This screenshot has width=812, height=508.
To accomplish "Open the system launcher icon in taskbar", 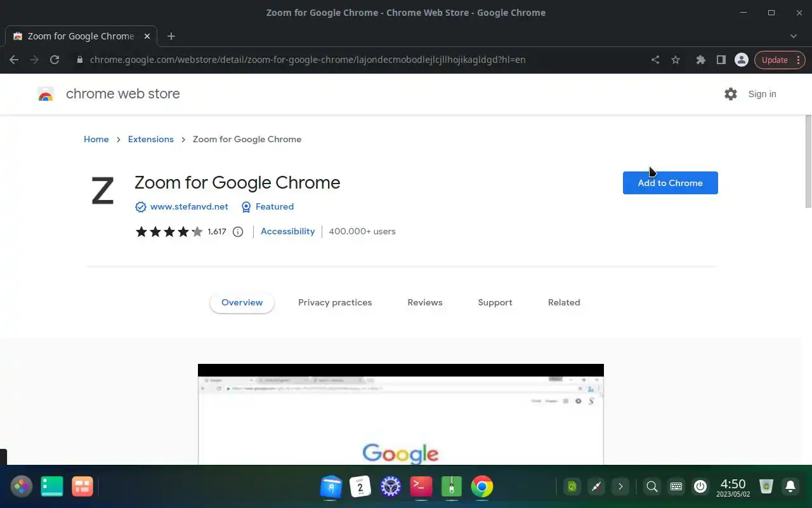I will pos(21,487).
